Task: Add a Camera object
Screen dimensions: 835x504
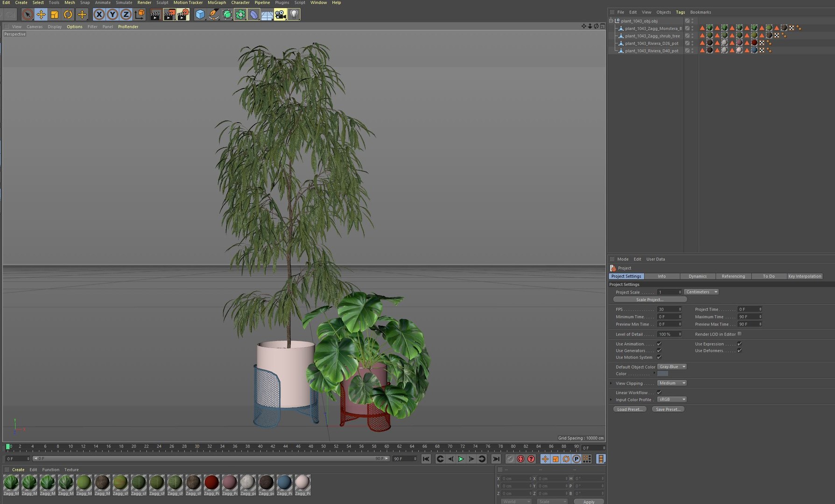Action: click(x=280, y=14)
